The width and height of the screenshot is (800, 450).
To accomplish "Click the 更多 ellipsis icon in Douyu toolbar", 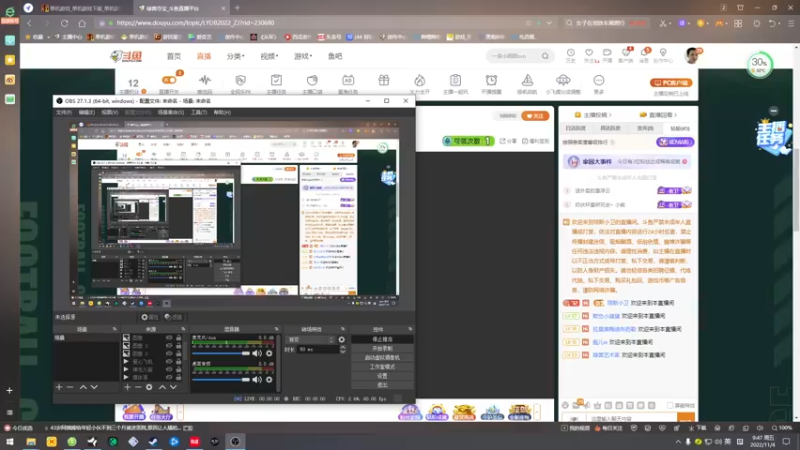I will tap(598, 80).
